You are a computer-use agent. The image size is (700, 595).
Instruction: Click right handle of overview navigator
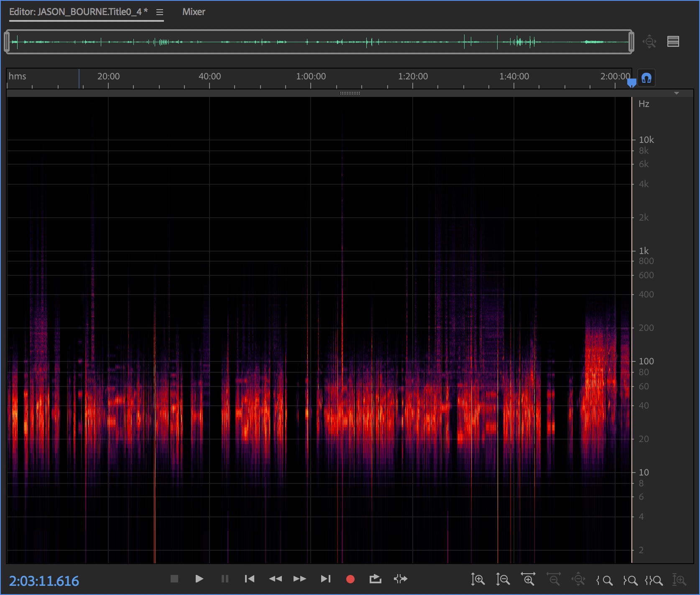[631, 42]
